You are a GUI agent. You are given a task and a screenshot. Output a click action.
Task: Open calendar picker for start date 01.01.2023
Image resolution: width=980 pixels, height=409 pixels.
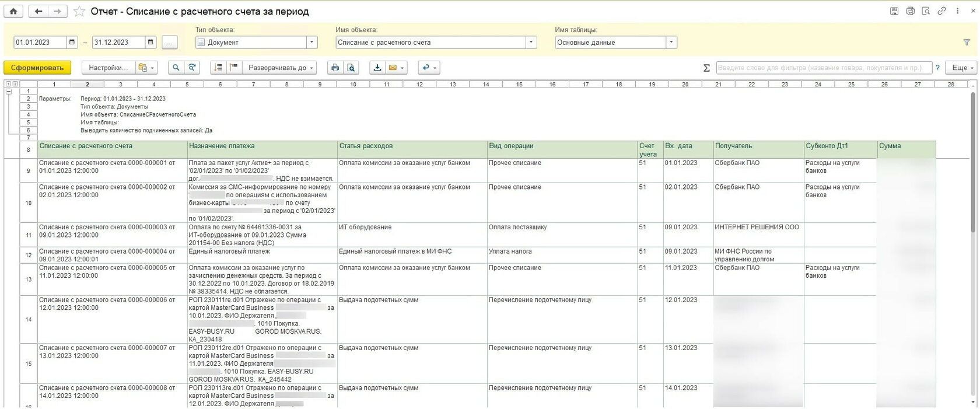pyautogui.click(x=72, y=42)
